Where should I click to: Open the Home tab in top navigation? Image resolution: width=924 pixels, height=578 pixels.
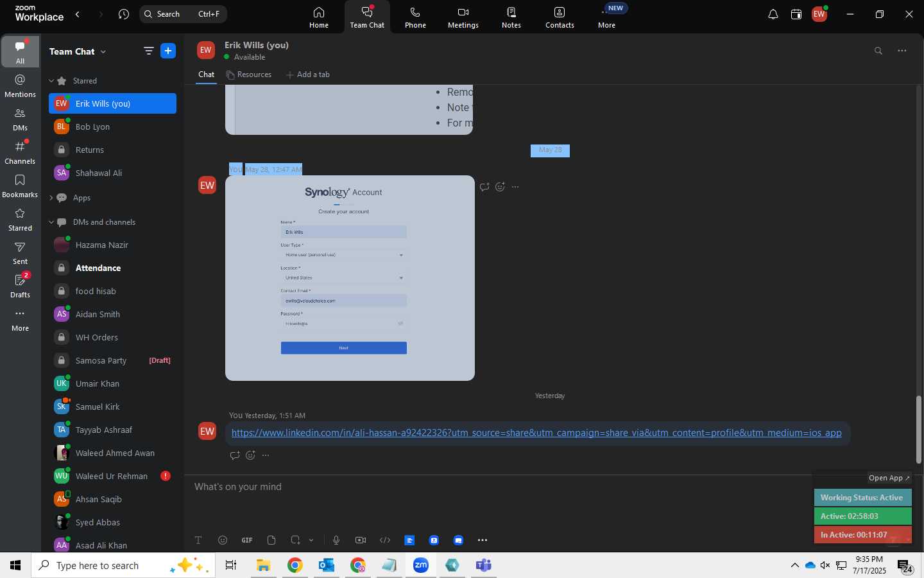319,17
